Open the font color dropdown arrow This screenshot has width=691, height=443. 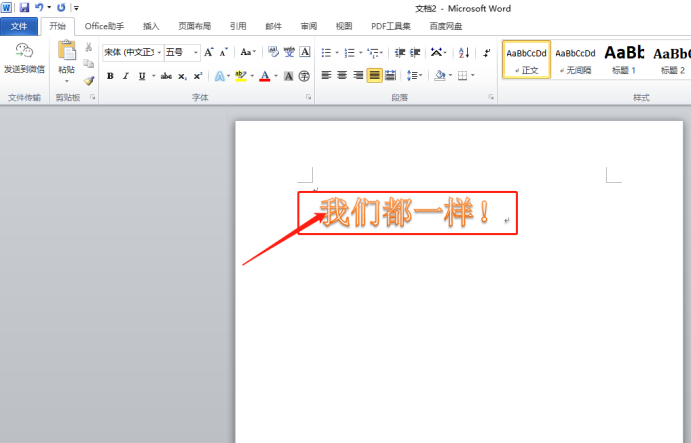pos(276,76)
